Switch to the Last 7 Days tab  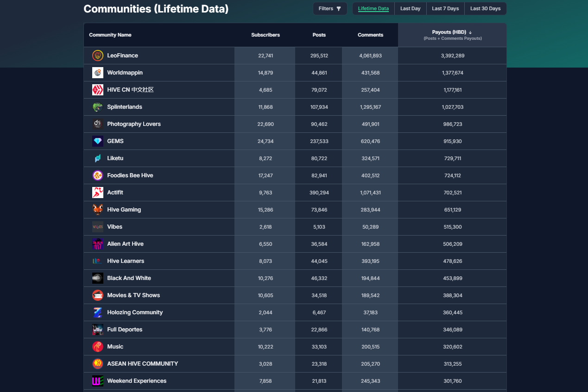[x=445, y=9]
